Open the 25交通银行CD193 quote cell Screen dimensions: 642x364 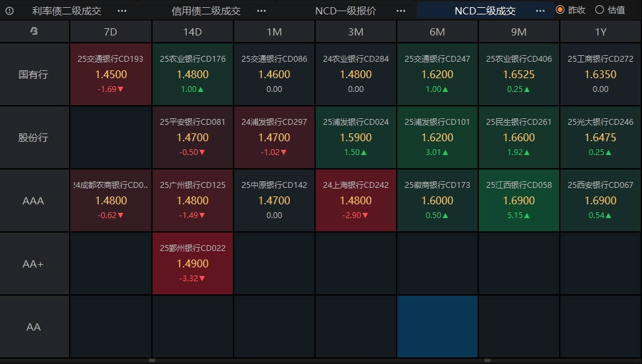tap(111, 74)
